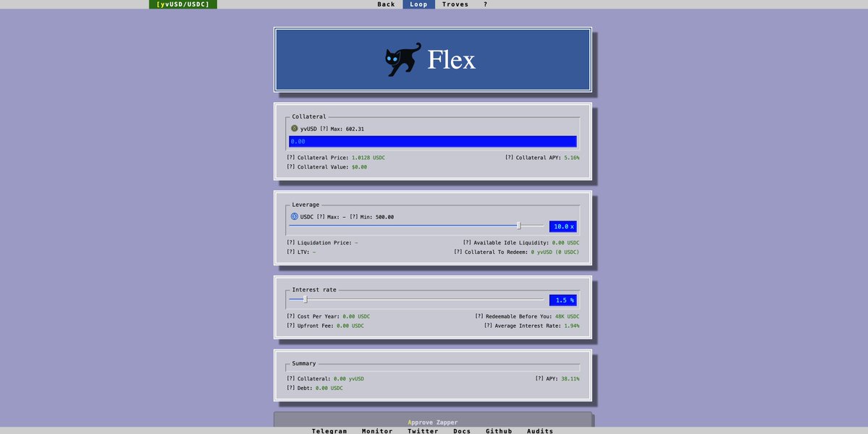
Task: Click the 1.5 % interest rate field
Action: point(563,300)
